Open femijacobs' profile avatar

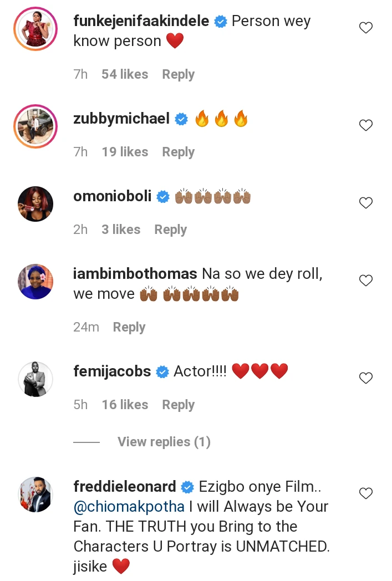coord(36,379)
